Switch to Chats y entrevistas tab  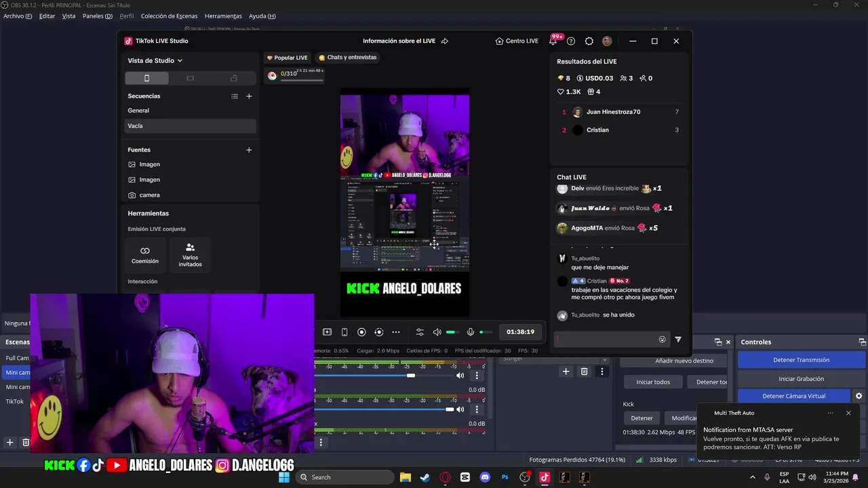[x=348, y=58]
